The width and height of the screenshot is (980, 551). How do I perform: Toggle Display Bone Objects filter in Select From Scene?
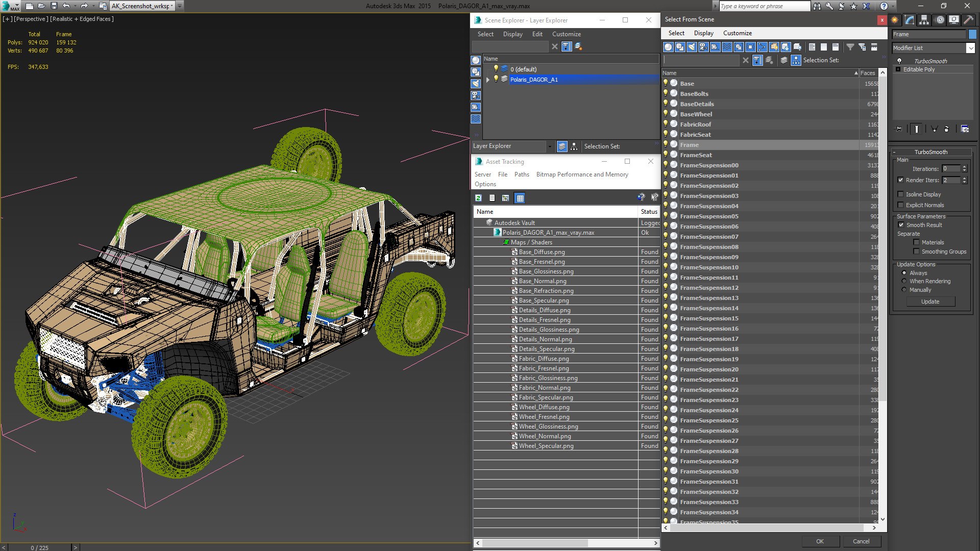coord(762,47)
